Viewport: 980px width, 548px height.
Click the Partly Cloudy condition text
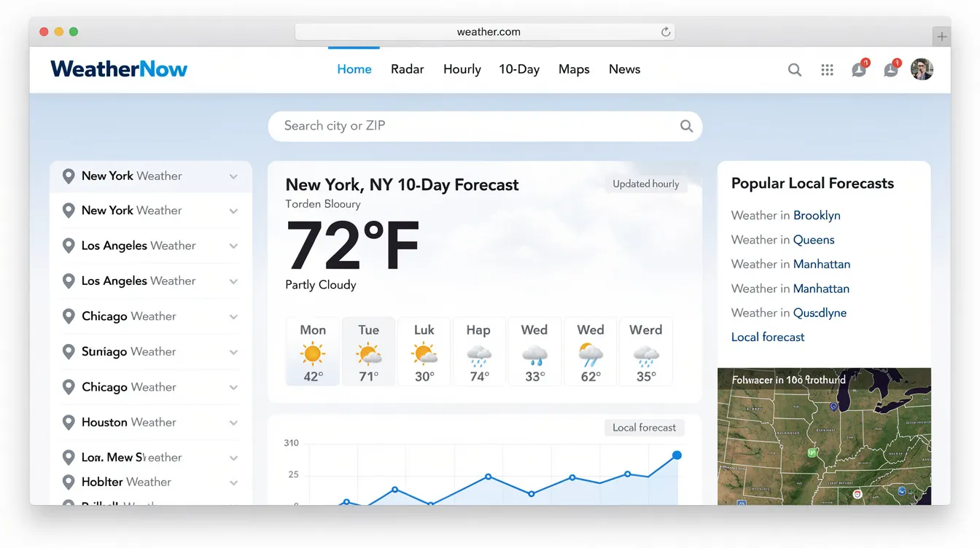pos(321,285)
